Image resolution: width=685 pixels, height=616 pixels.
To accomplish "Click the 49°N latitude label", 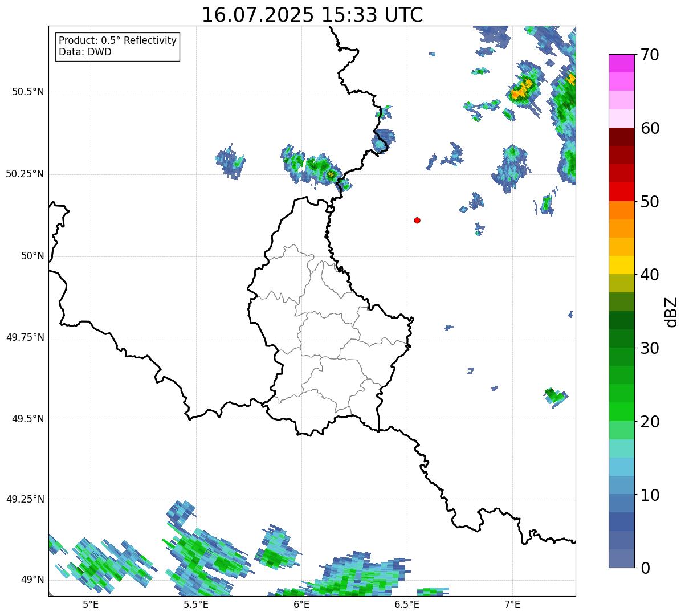I will coord(32,580).
